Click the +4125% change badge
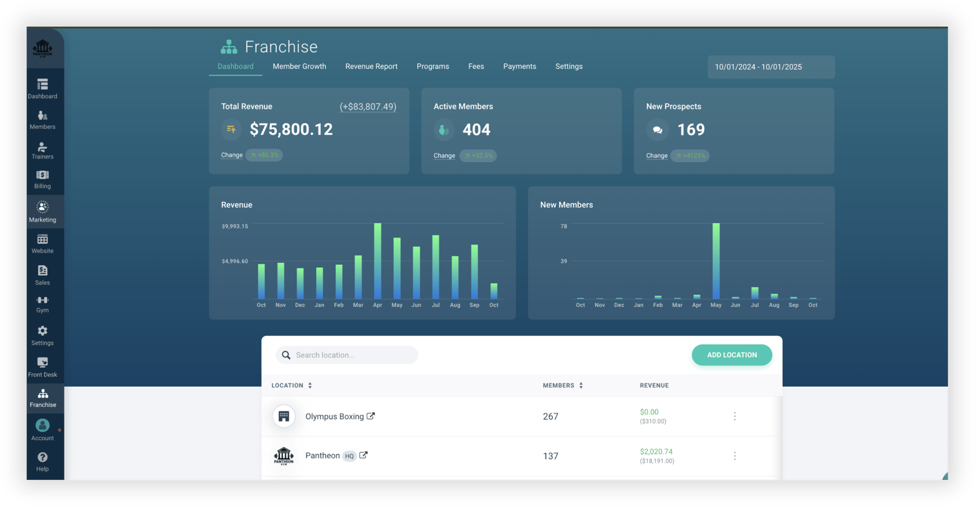The height and width of the screenshot is (509, 980). coord(690,156)
